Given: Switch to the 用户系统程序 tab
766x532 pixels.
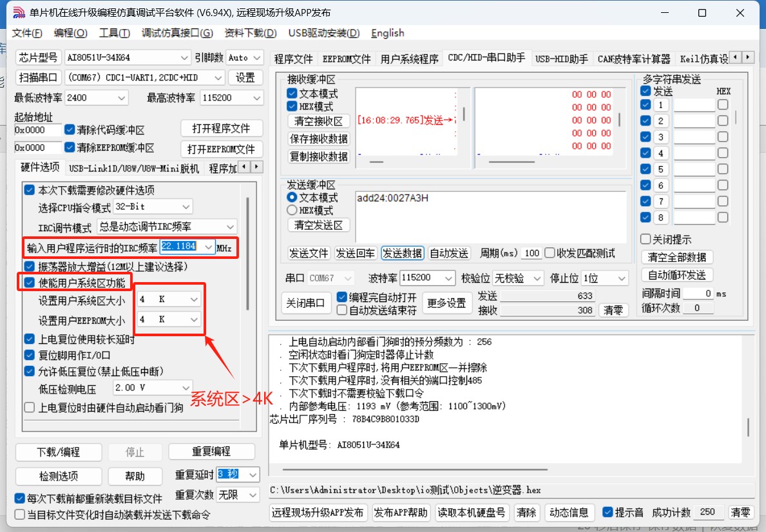Looking at the screenshot, I should click(x=409, y=59).
